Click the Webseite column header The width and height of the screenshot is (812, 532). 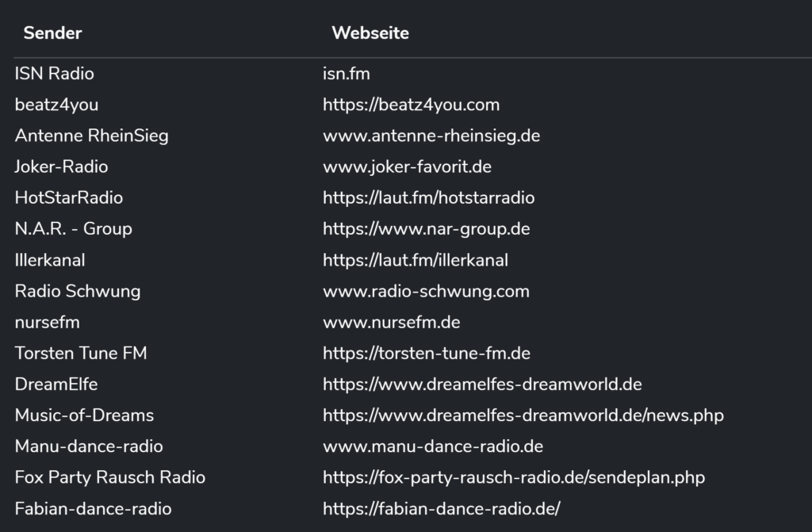click(x=370, y=33)
